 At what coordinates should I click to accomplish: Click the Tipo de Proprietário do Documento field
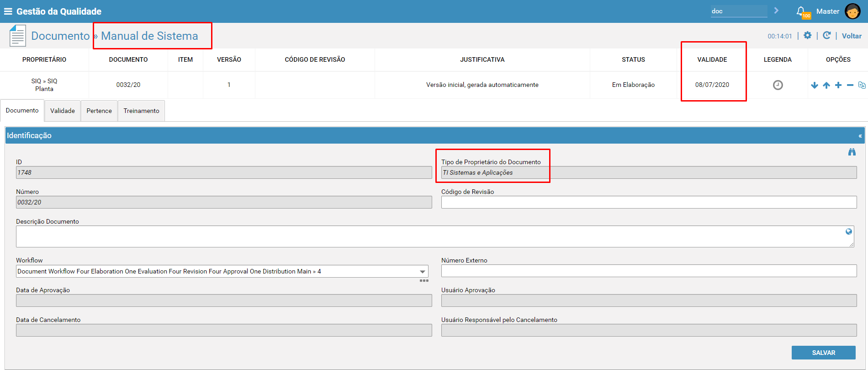(649, 172)
